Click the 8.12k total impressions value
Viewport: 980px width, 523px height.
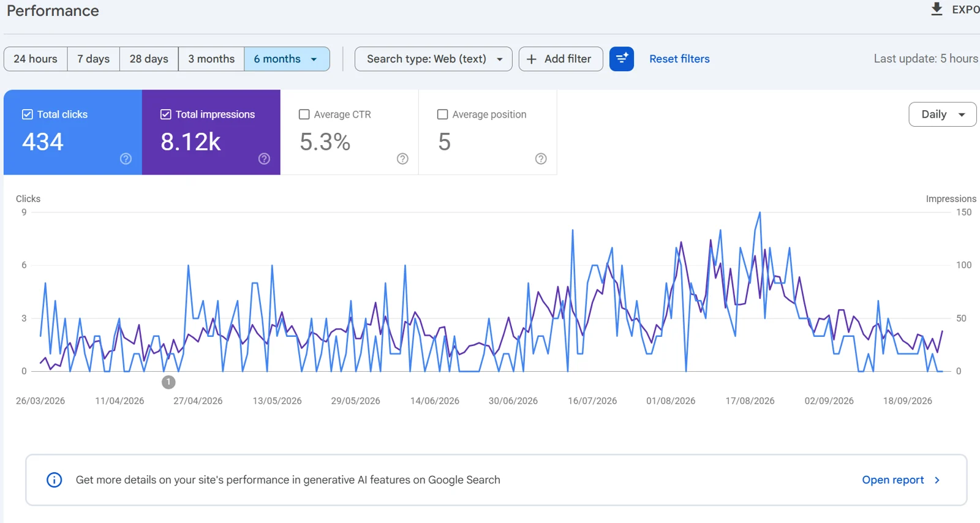click(190, 142)
